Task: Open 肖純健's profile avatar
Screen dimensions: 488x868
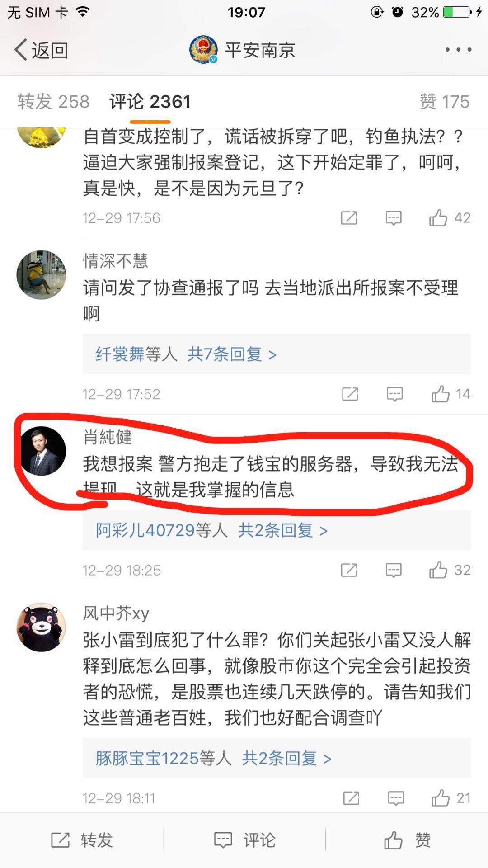Action: 41,451
